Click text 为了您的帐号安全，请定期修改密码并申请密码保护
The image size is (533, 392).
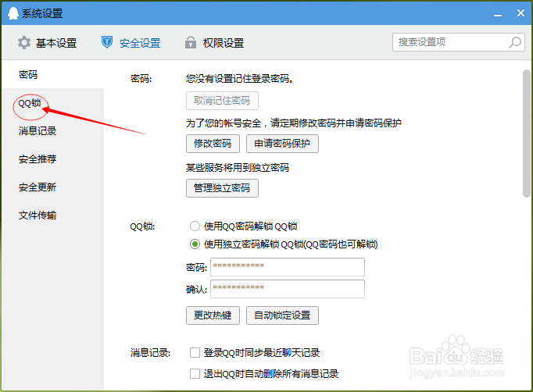coord(293,123)
